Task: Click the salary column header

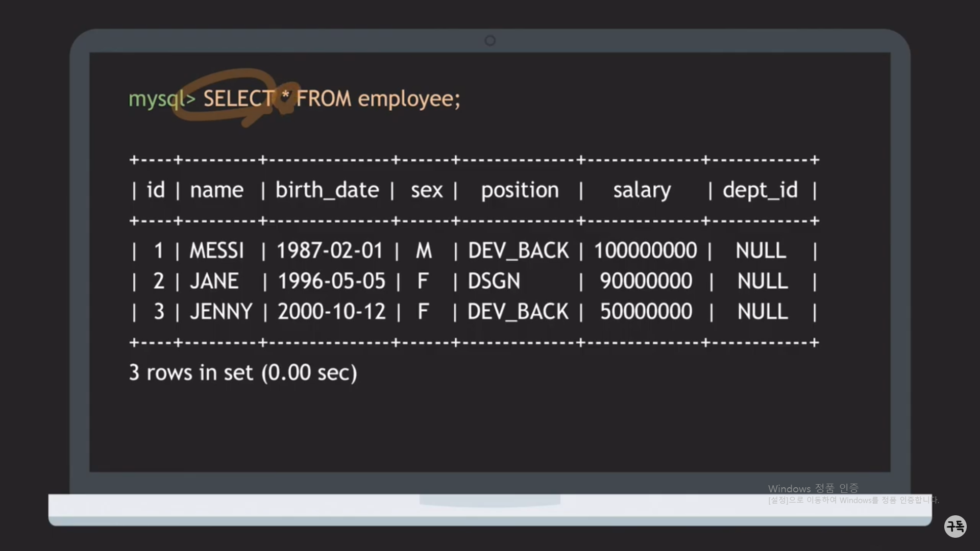Action: pos(642,190)
